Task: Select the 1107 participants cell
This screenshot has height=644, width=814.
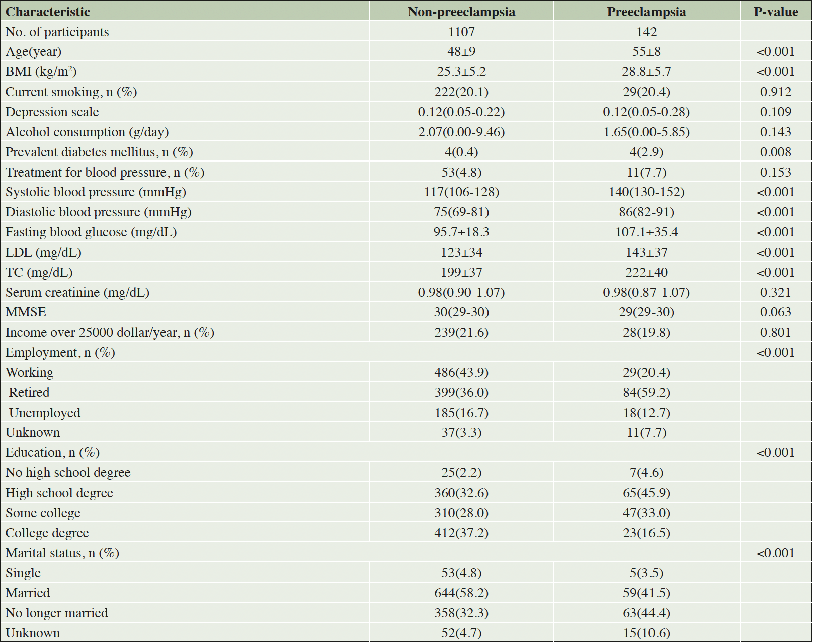Action: pyautogui.click(x=461, y=32)
